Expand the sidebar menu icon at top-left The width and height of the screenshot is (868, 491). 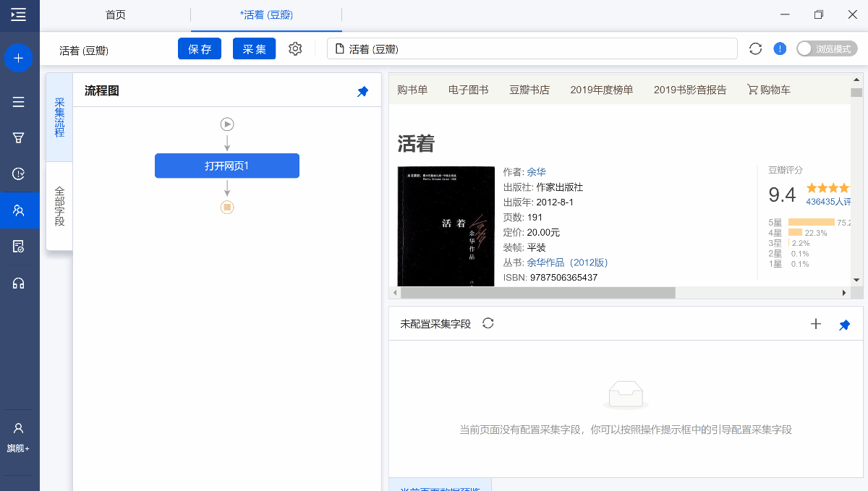coord(19,14)
